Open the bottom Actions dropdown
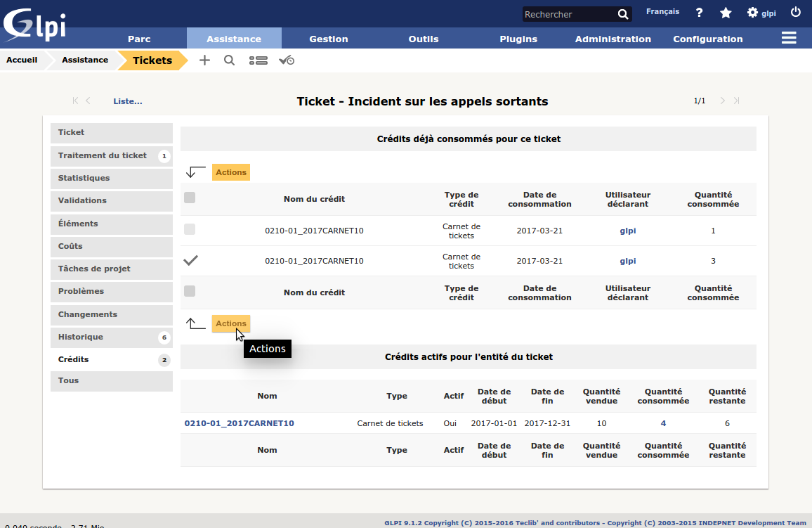The width and height of the screenshot is (812, 528). (231, 323)
